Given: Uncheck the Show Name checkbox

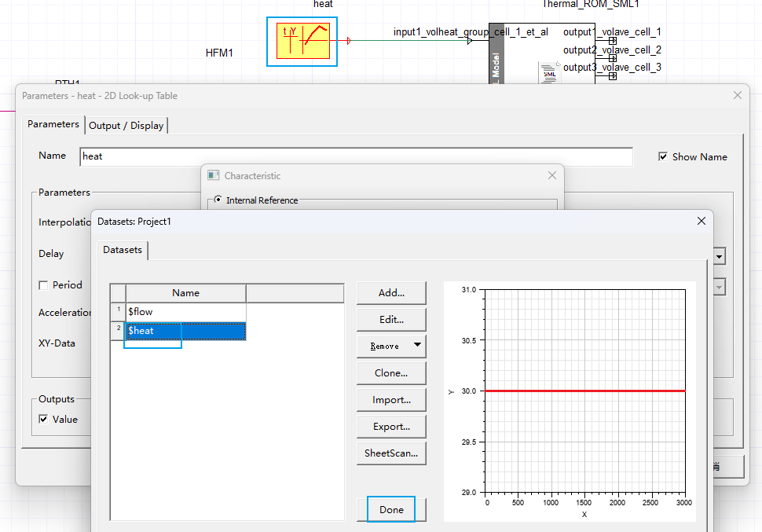Looking at the screenshot, I should pyautogui.click(x=663, y=157).
